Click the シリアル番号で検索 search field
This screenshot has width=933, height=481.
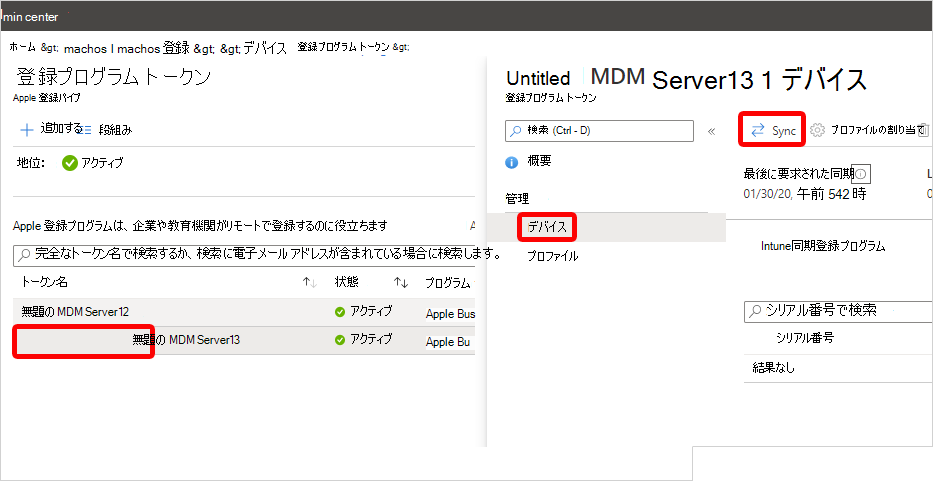point(838,310)
